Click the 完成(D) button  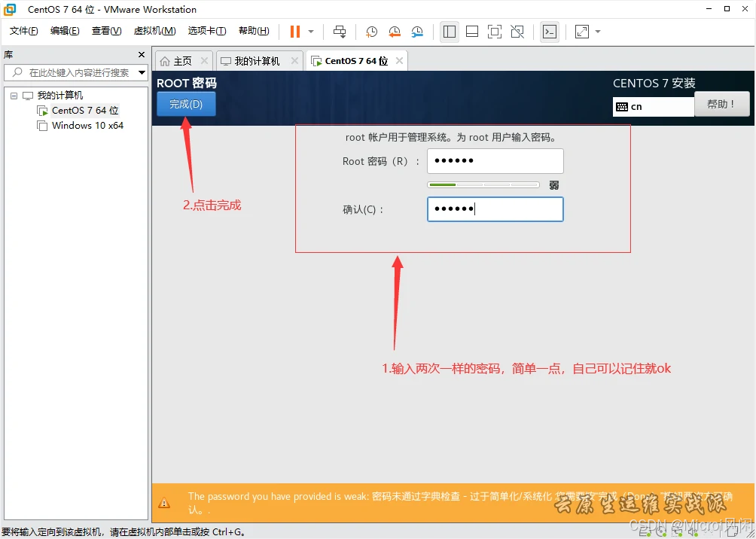(186, 104)
